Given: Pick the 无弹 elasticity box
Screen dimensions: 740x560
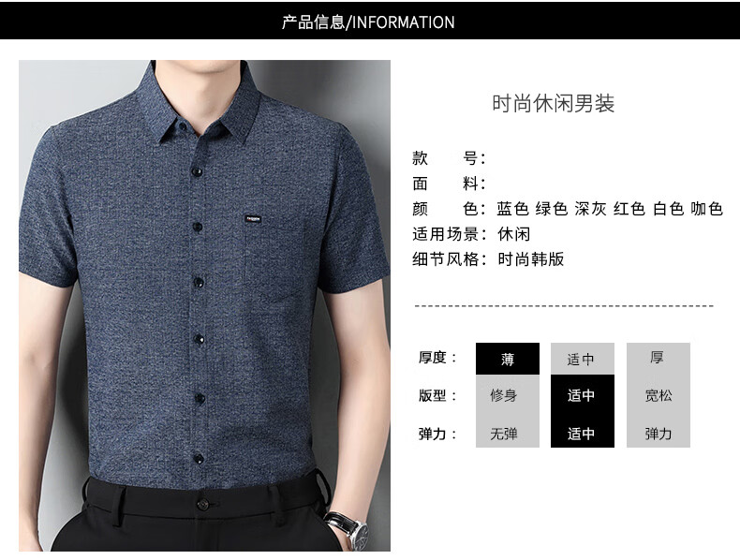Looking at the screenshot, I should coord(508,432).
